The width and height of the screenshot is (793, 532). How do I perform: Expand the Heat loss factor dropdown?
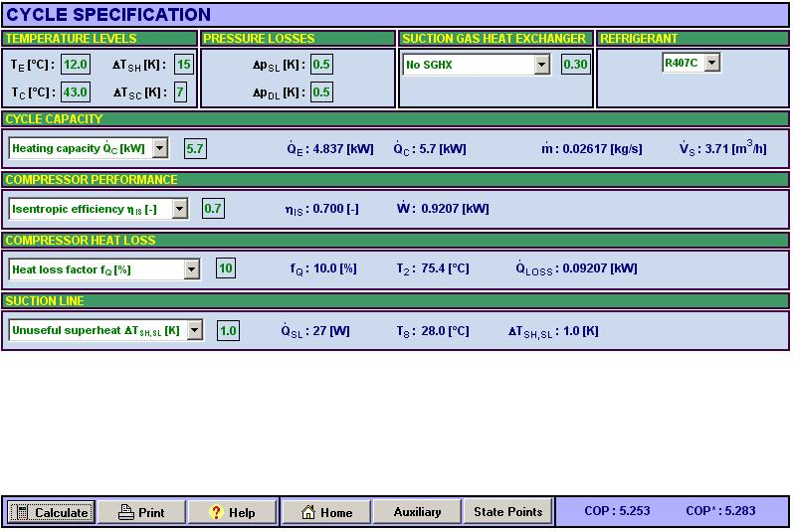(192, 269)
